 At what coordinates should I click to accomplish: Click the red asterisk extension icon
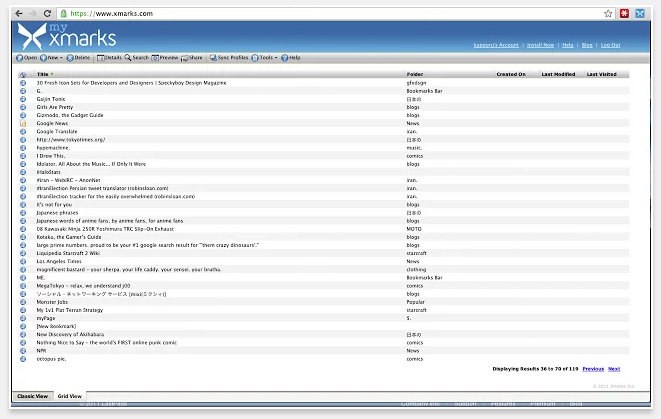pos(624,13)
